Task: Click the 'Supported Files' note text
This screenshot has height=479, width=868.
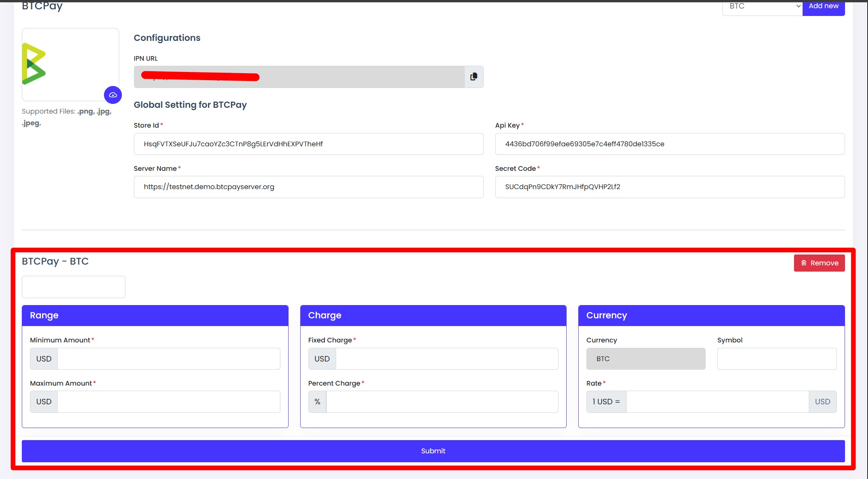Action: coord(67,117)
